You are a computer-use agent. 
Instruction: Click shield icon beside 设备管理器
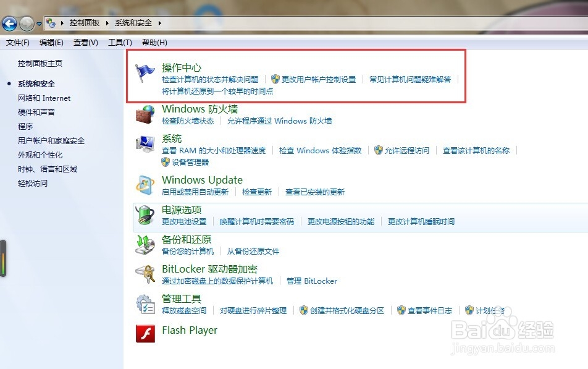coord(166,162)
